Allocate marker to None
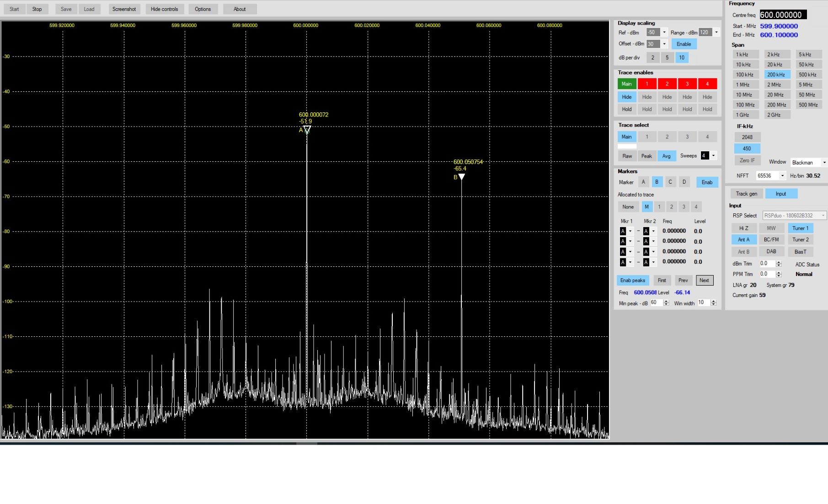This screenshot has width=828, height=504. 628,207
